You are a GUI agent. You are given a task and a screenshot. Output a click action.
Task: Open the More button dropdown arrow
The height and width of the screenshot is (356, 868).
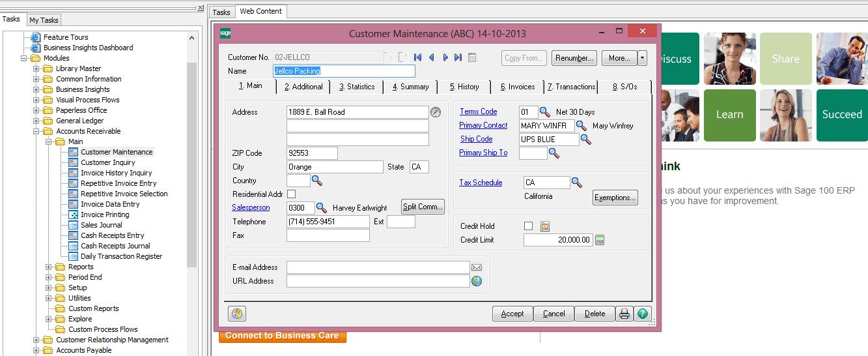pos(642,58)
